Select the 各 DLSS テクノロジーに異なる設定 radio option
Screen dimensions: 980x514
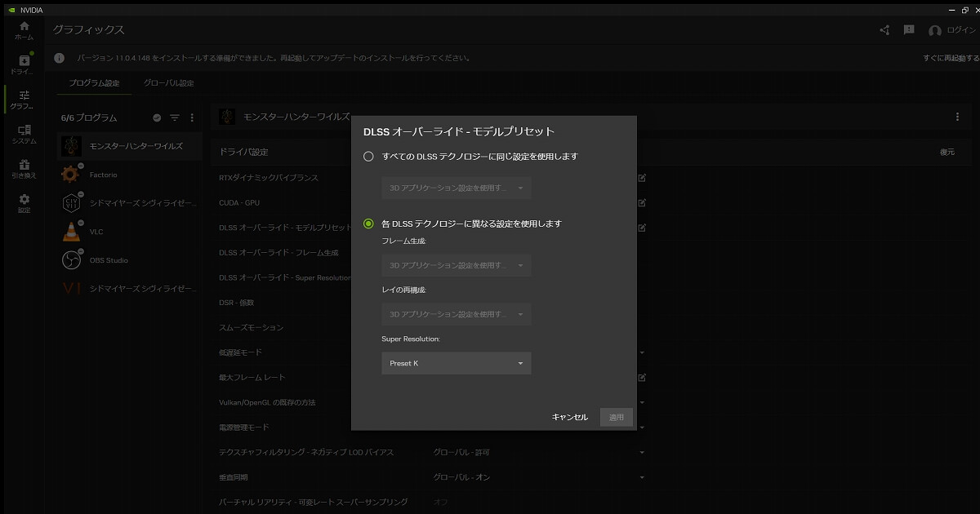[x=369, y=221]
